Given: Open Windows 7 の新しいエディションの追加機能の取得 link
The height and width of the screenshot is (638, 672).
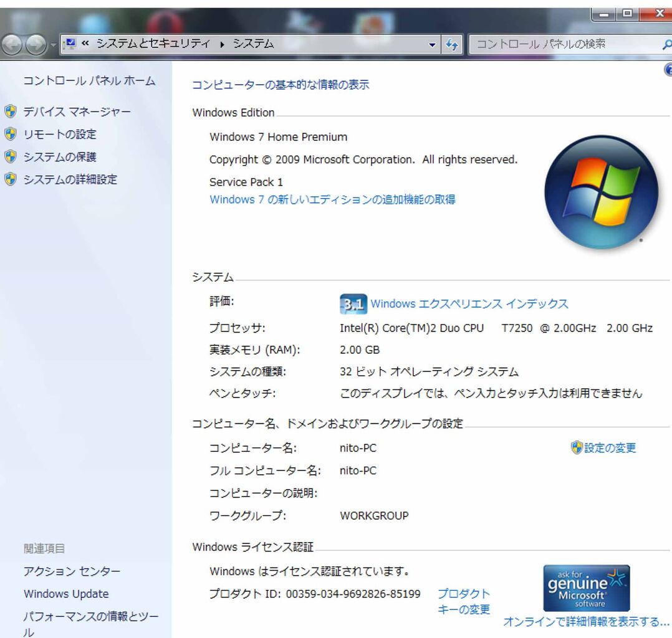Looking at the screenshot, I should 332,199.
